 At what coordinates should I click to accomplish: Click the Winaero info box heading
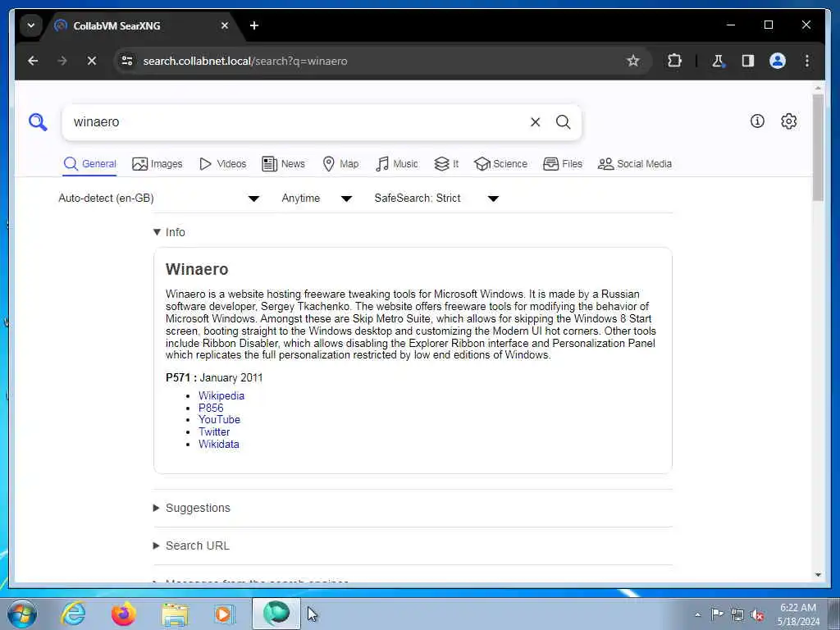click(197, 269)
